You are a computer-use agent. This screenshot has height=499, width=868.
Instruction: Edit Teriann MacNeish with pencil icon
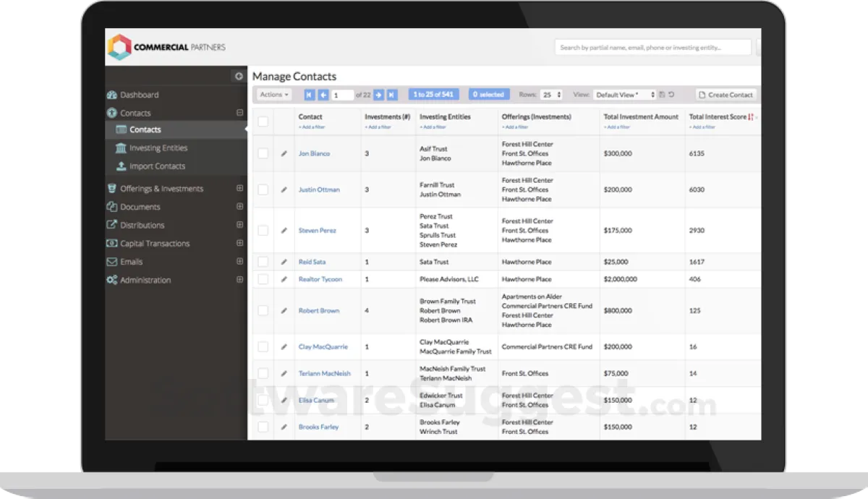click(284, 374)
